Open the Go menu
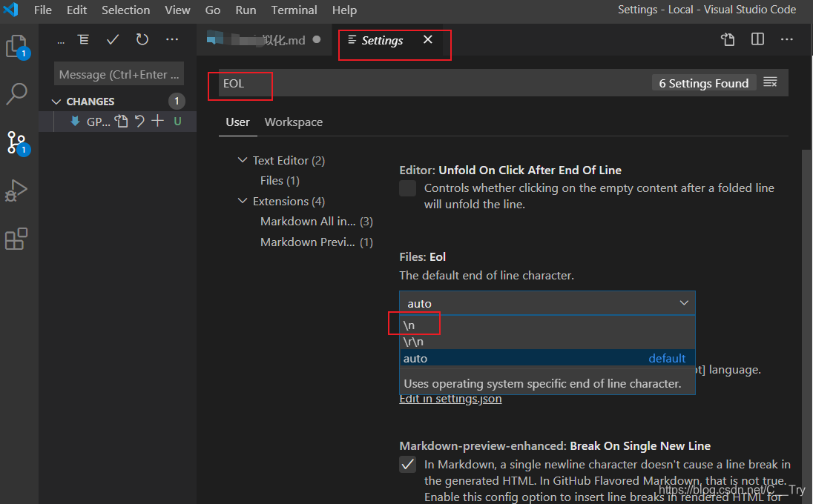 (213, 10)
